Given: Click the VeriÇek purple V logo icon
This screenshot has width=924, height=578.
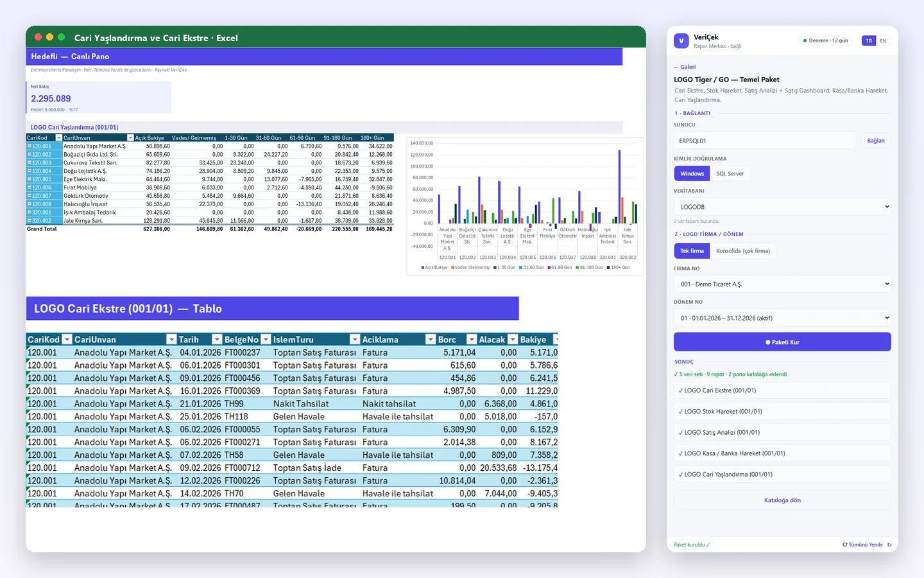Looking at the screenshot, I should pos(681,41).
